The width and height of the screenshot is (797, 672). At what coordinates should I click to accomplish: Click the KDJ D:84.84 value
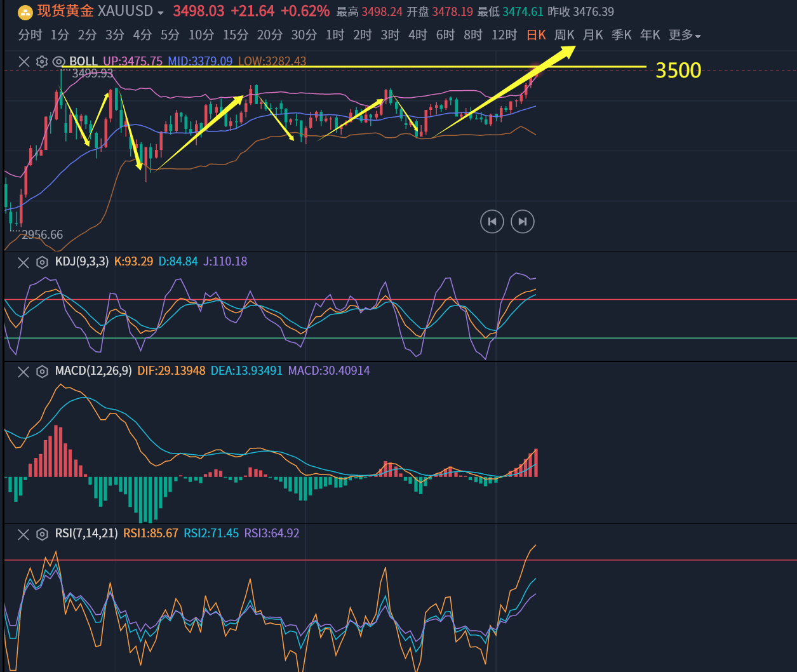click(x=178, y=261)
